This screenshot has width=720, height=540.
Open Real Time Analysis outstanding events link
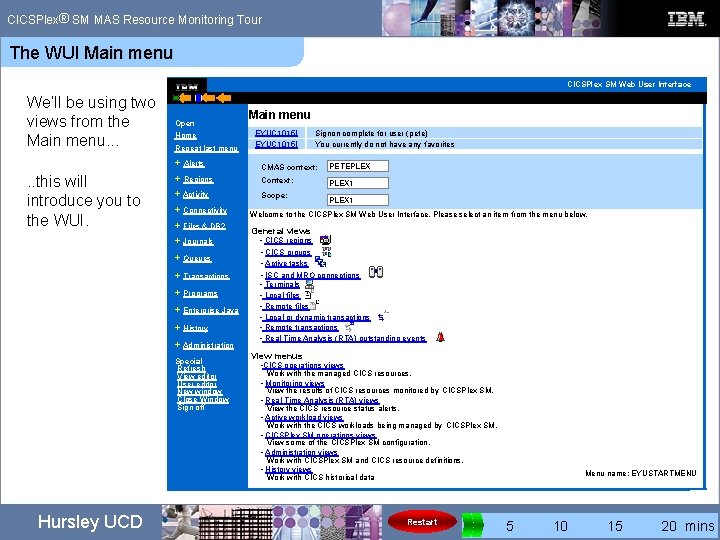[345, 338]
